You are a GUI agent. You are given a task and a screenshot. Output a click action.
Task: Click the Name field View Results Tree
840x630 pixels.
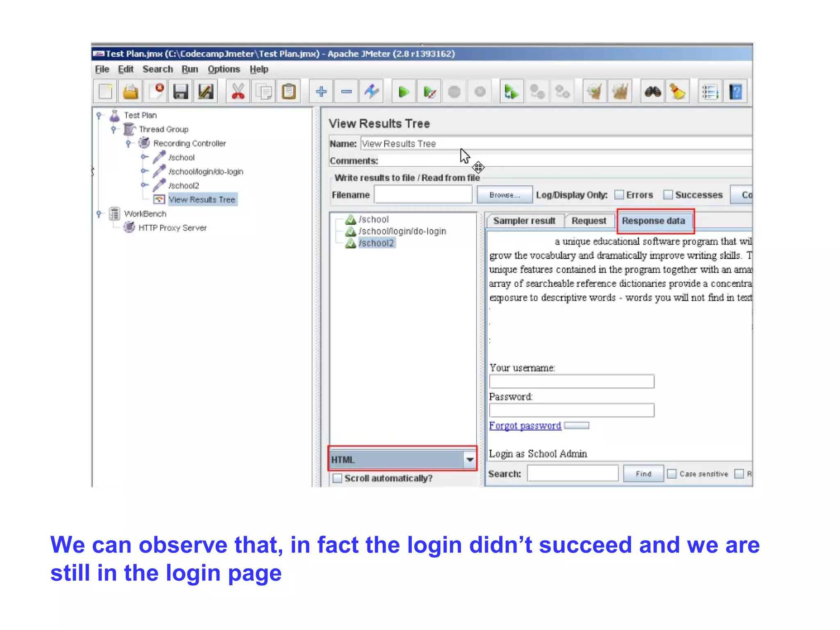[556, 144]
